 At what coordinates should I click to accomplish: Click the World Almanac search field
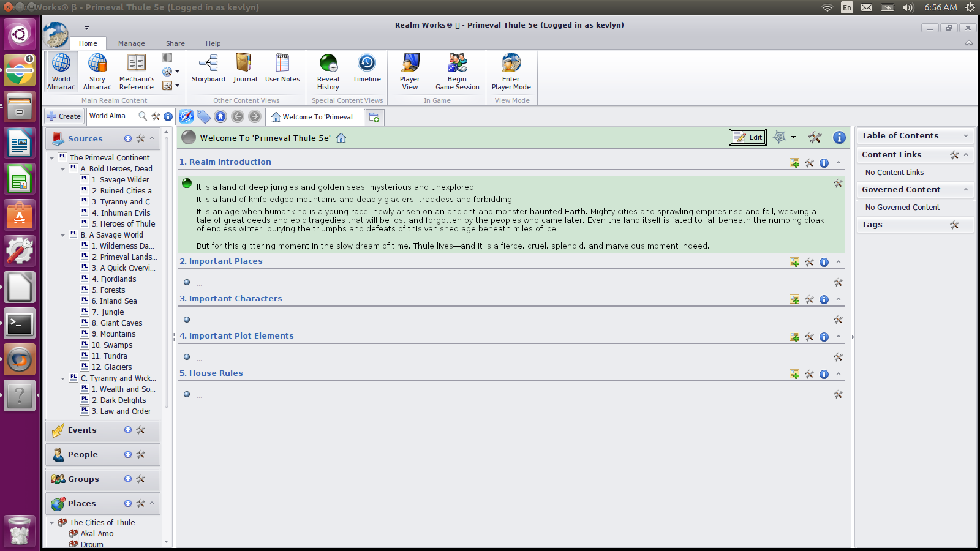(x=111, y=116)
